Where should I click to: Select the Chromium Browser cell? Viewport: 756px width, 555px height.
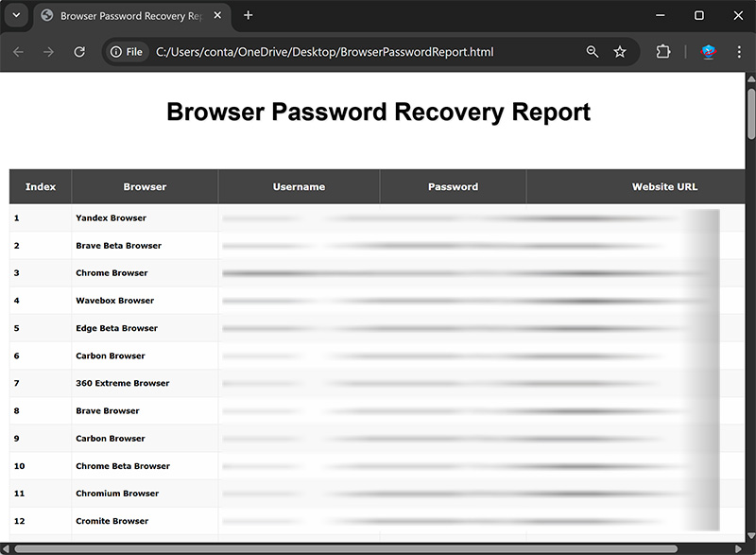coord(145,494)
